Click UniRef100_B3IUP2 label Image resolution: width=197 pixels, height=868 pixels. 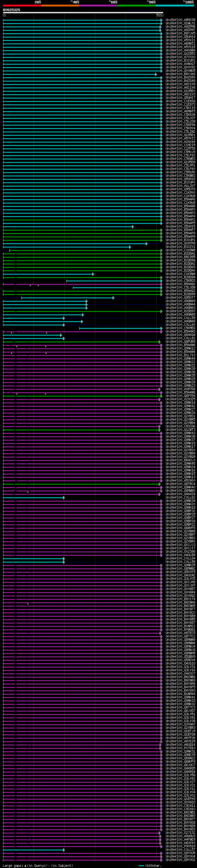[x=180, y=61]
